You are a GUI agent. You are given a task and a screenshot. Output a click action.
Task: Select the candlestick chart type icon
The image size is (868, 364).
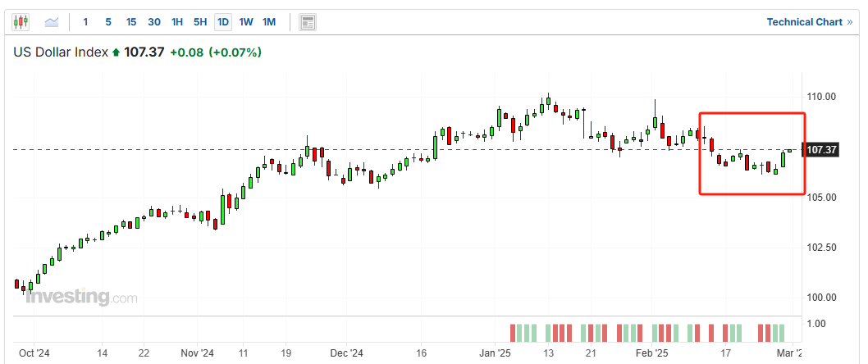point(21,21)
